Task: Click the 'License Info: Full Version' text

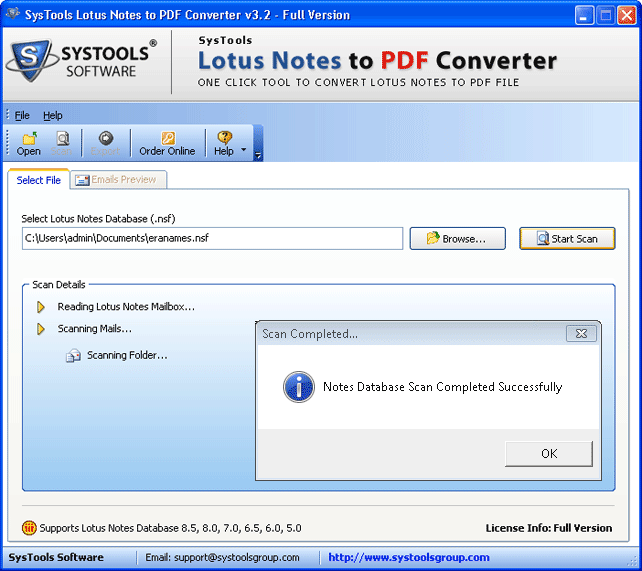Action: tap(549, 528)
